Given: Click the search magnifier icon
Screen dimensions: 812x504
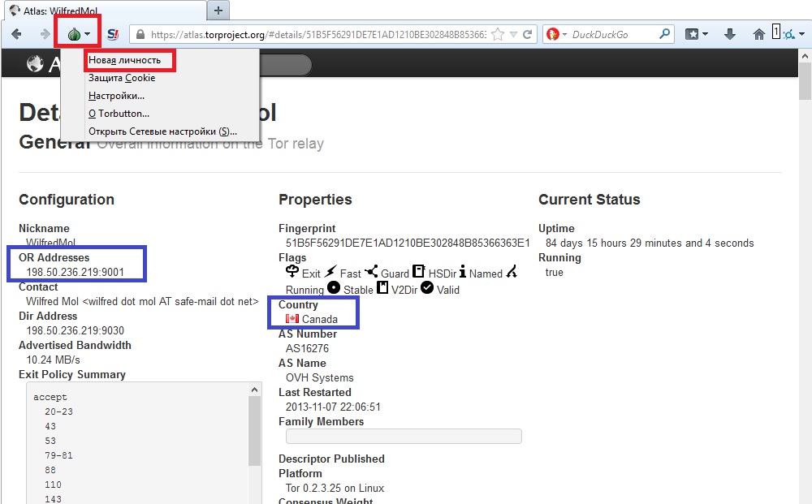Looking at the screenshot, I should tap(664, 34).
